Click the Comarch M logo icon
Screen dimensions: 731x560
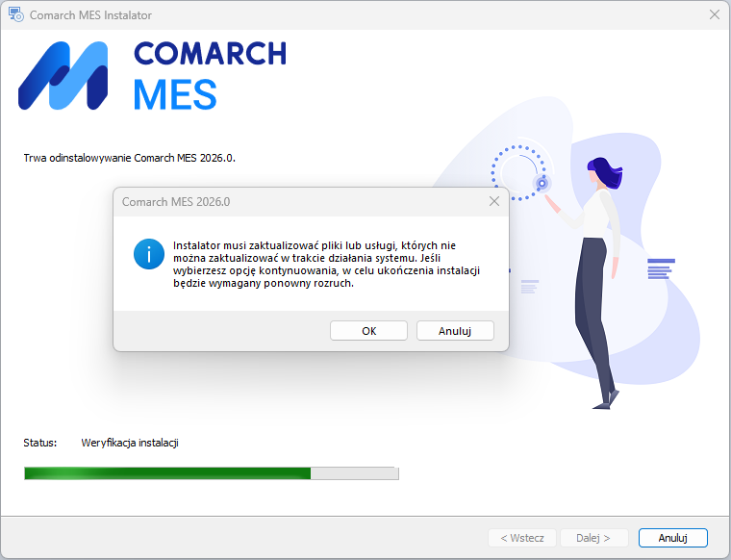[63, 76]
